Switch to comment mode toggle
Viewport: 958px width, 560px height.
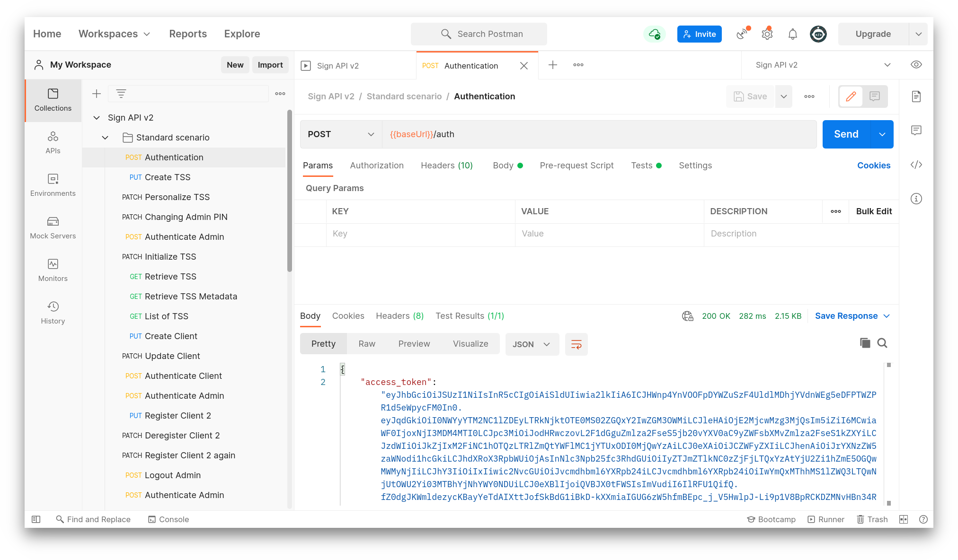(874, 96)
